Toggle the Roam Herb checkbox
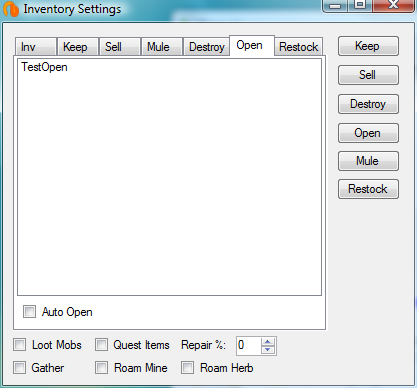Viewport: 417px width, 388px height. 187,368
